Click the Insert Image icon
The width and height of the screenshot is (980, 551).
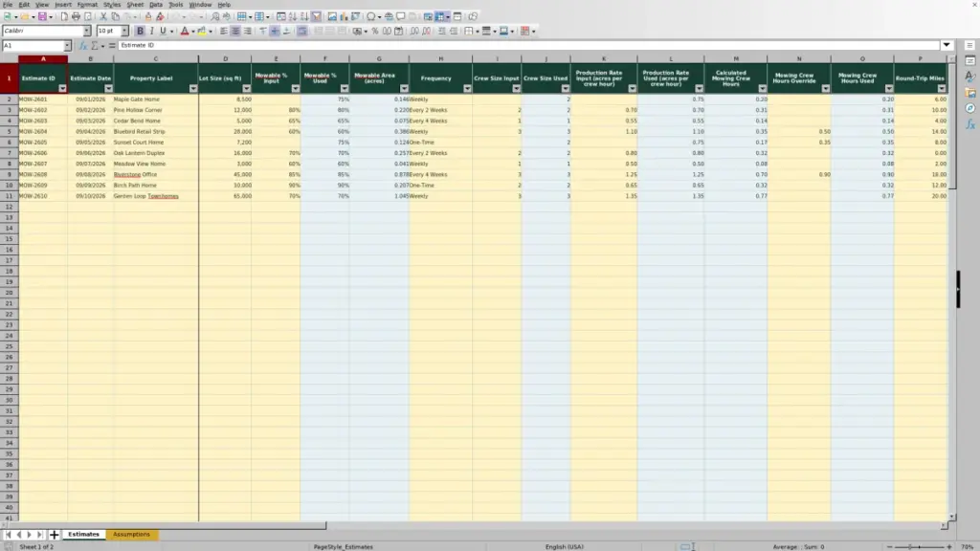332,16
